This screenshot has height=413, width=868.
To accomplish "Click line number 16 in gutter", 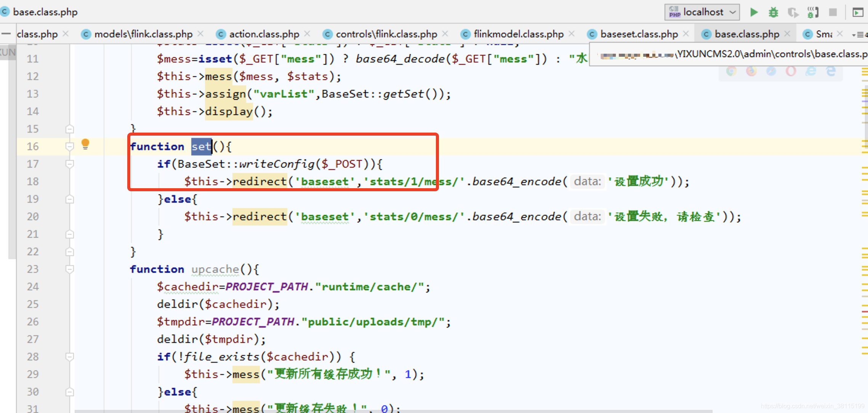I will pyautogui.click(x=33, y=146).
